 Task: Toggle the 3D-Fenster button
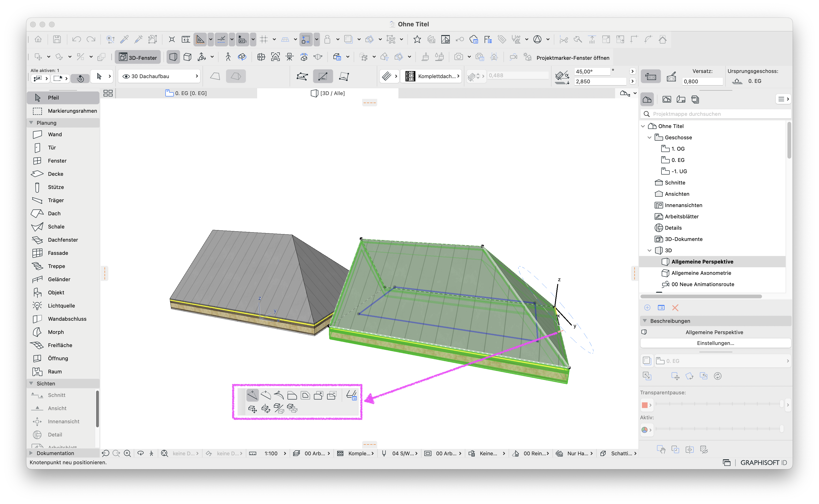138,57
